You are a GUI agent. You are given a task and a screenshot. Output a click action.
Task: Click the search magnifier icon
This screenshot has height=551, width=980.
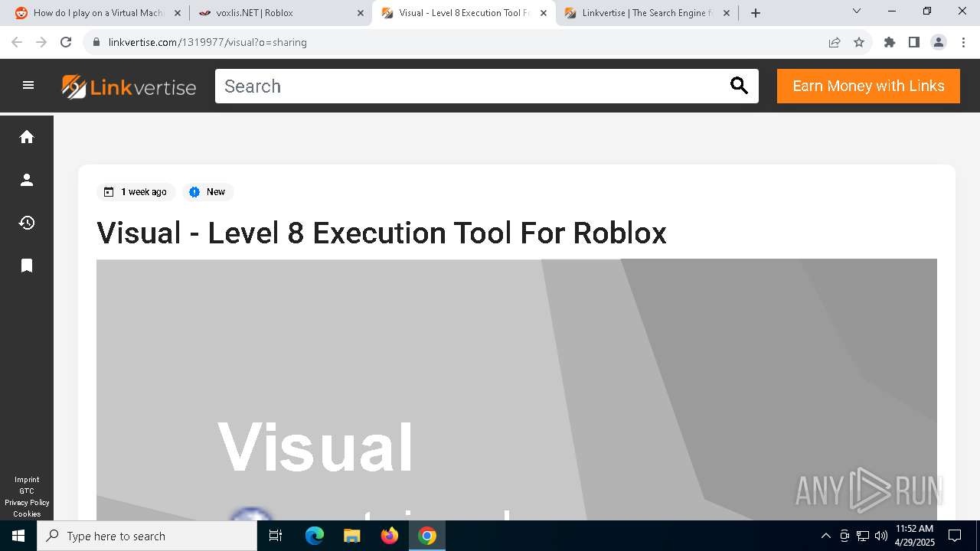pos(739,86)
